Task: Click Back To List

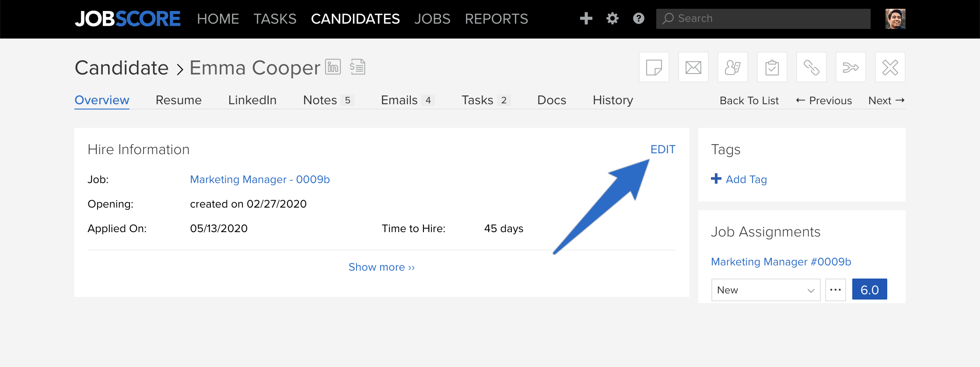Action: [749, 101]
